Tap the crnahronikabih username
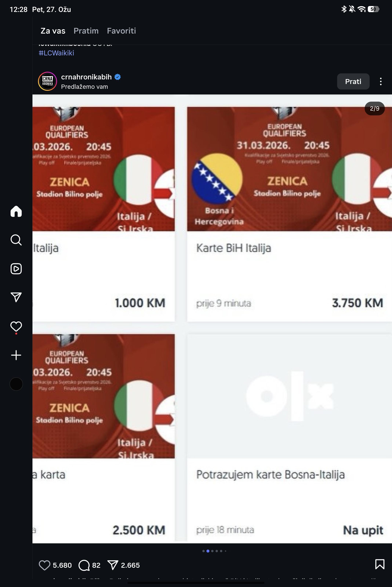 coord(86,77)
